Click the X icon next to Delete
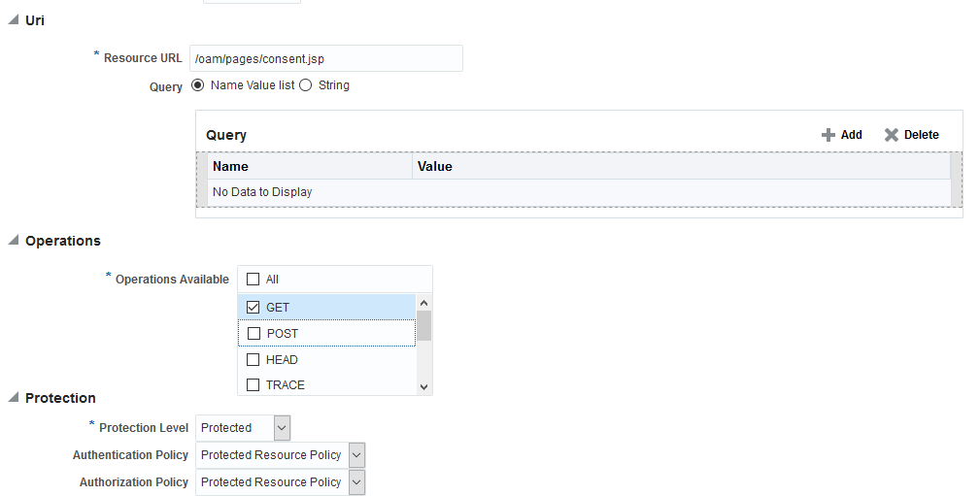 [x=892, y=135]
